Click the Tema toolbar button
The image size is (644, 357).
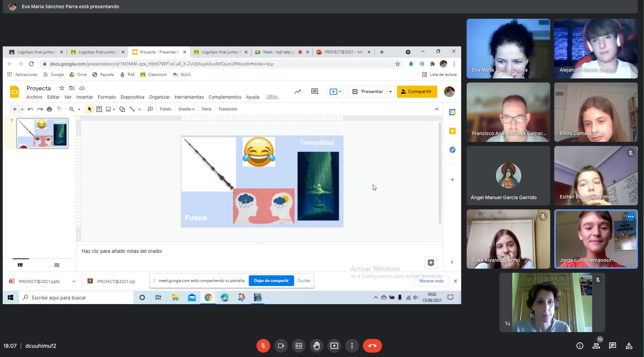[206, 109]
